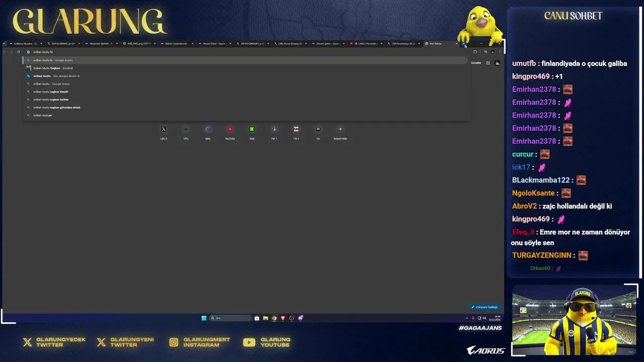Open a new tab with plus button
This screenshot has height=362, width=644.
[x=463, y=44]
